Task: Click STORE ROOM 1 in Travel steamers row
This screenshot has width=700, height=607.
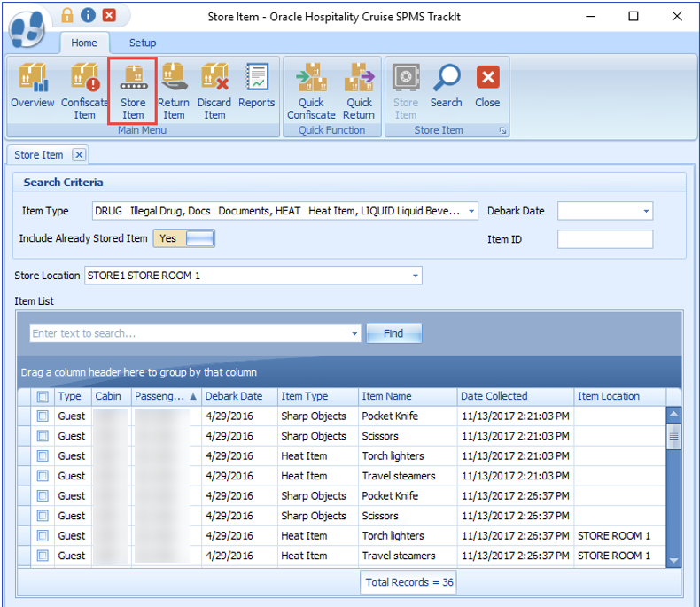Action: (614, 556)
